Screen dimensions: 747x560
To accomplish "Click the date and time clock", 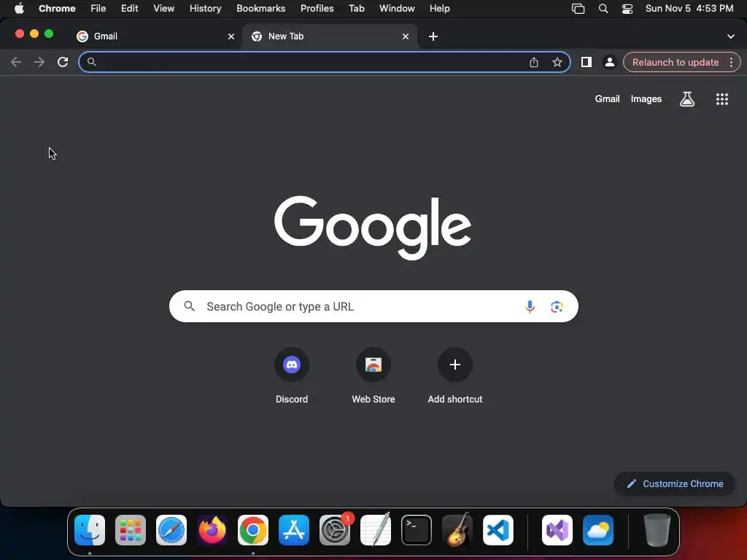I will point(689,9).
